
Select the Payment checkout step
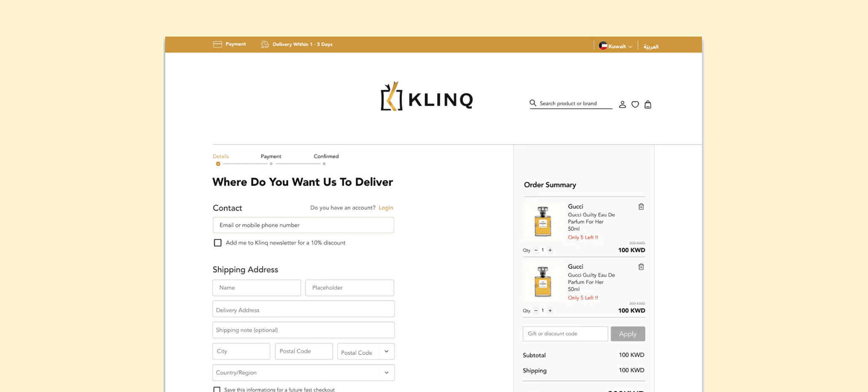click(x=271, y=156)
